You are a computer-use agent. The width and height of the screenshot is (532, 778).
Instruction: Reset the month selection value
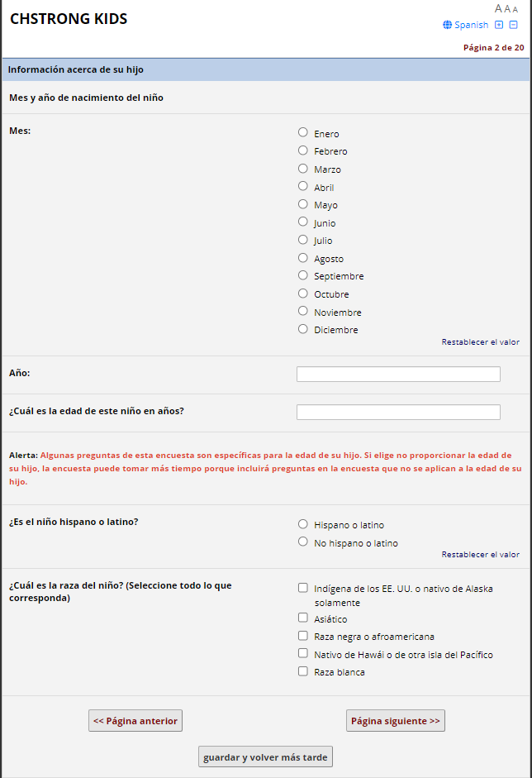[480, 342]
